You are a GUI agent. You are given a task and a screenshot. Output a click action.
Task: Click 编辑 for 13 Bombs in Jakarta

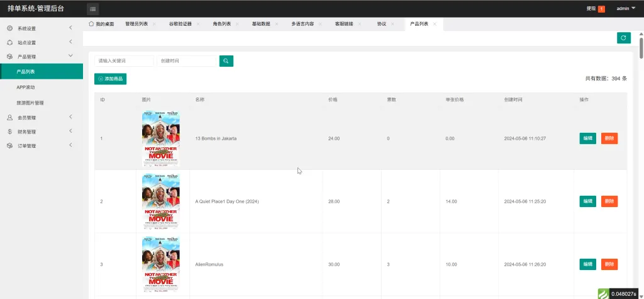click(588, 138)
